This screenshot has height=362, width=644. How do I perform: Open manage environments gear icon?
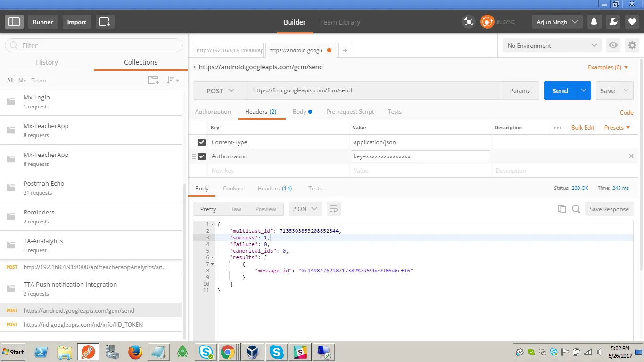632,45
